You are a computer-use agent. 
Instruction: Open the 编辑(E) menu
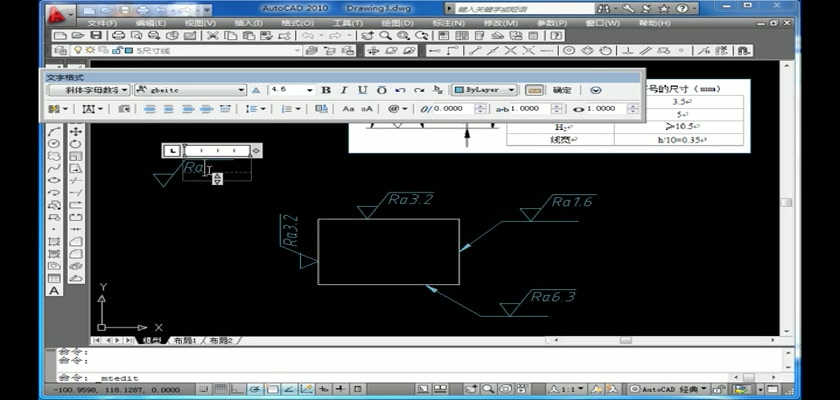coord(151,23)
